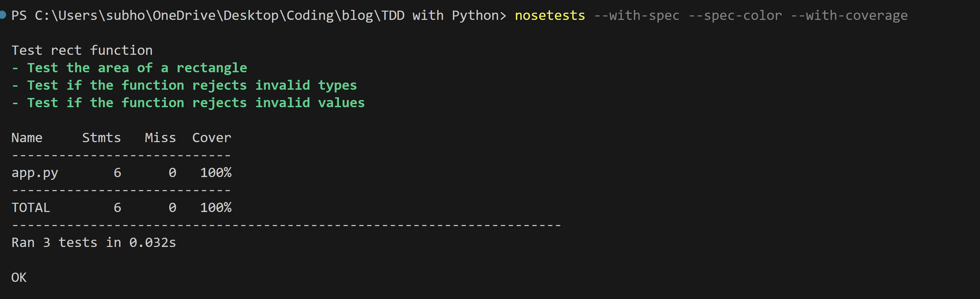Click the OK status text
980x299 pixels.
pyautogui.click(x=18, y=278)
